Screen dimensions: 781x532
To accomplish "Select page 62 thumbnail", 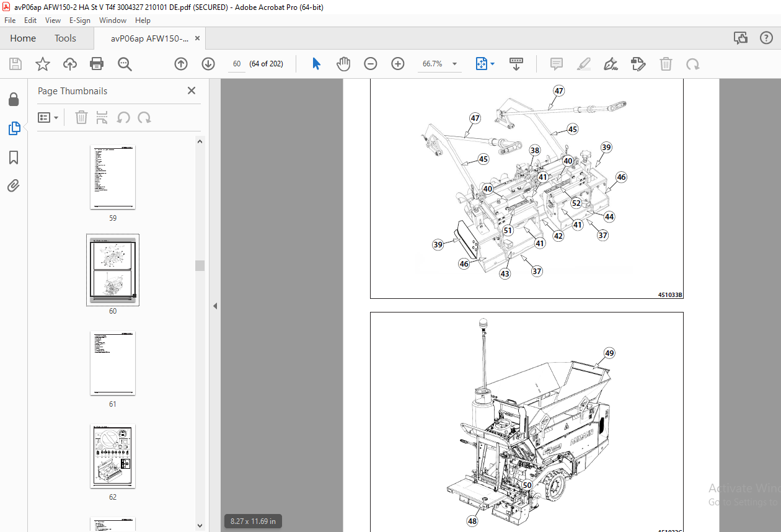I will tap(113, 456).
